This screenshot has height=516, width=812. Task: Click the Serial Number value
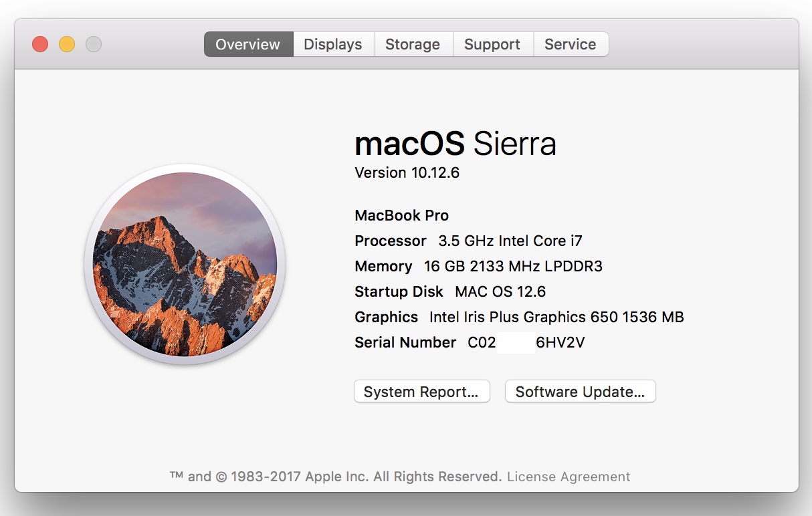tap(526, 342)
